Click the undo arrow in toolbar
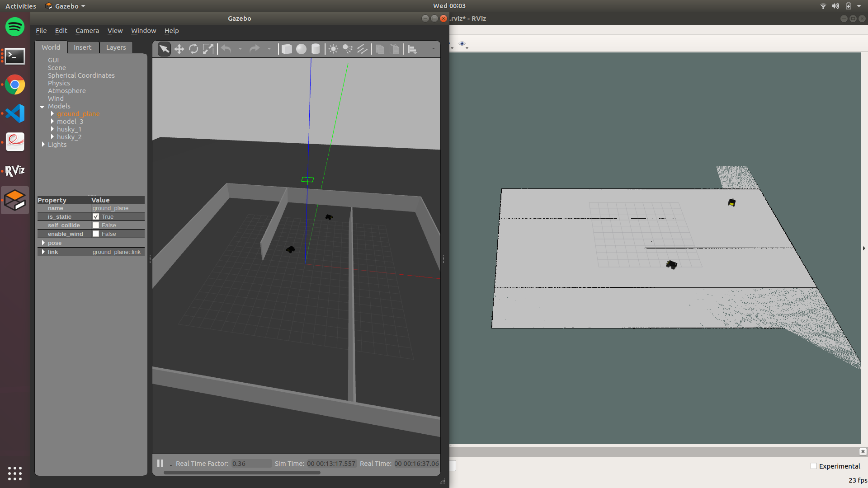 226,49
